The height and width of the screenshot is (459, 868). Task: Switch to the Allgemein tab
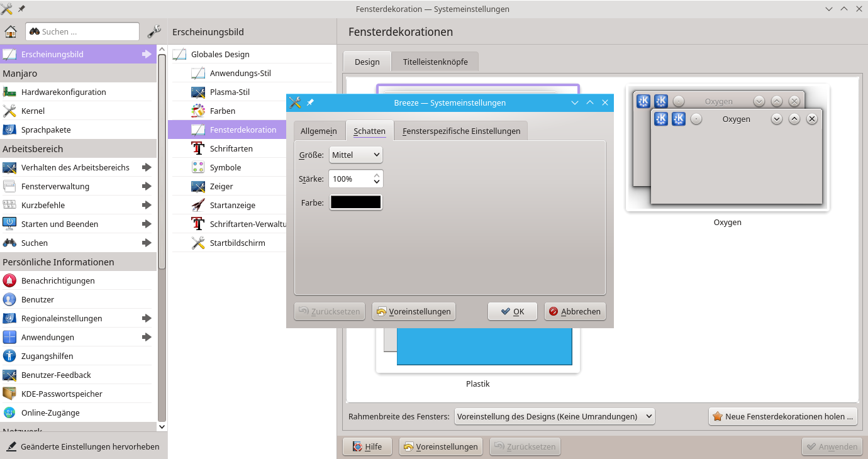[x=319, y=131]
